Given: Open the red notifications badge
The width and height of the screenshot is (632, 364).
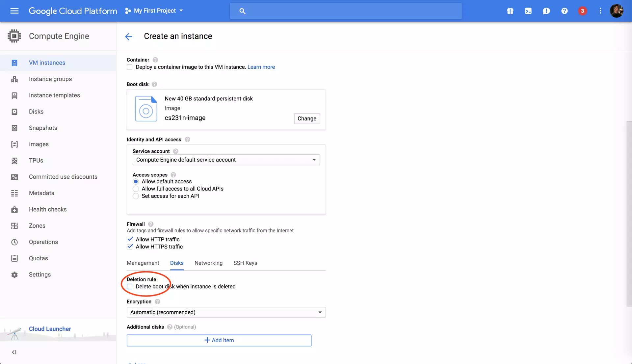Looking at the screenshot, I should (582, 11).
